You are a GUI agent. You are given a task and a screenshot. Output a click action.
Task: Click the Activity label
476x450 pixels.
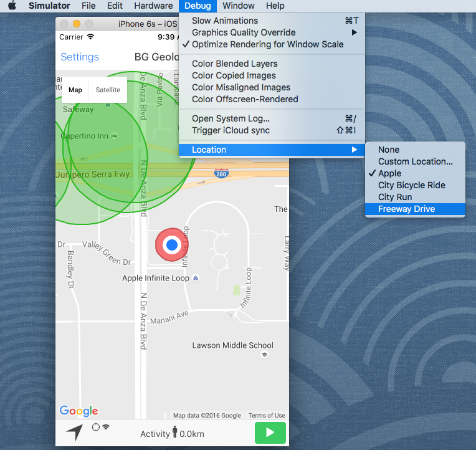155,434
